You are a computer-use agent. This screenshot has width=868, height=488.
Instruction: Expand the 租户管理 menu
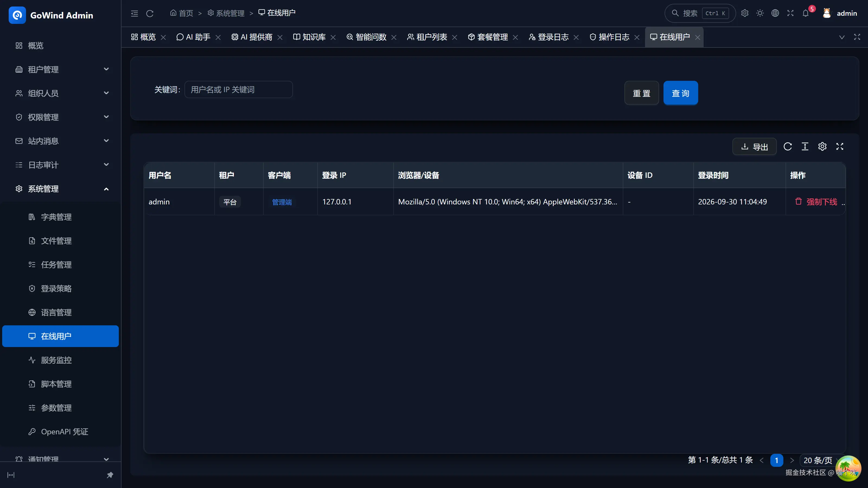(x=61, y=69)
